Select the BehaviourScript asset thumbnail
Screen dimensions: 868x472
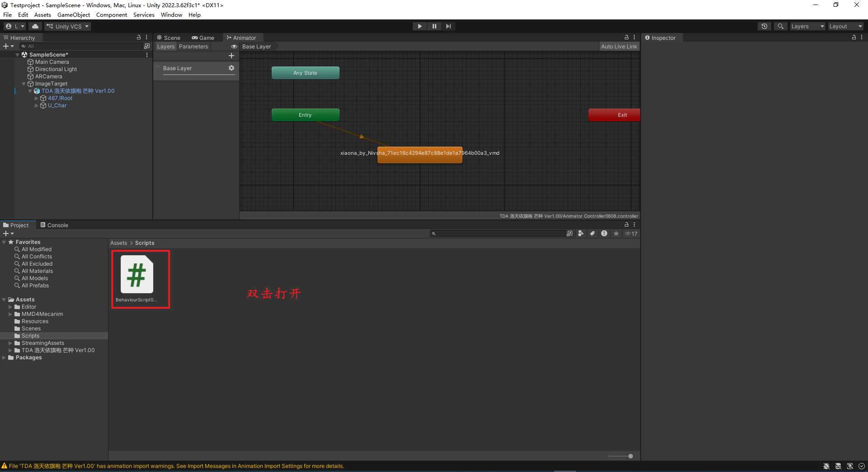(x=137, y=275)
